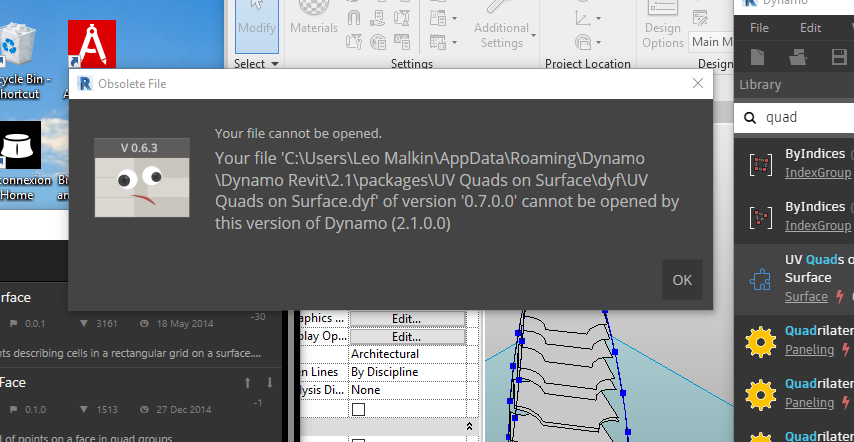Click the Edit button in the 'aphics' properties row
This screenshot has width=854, height=442.
(x=407, y=318)
